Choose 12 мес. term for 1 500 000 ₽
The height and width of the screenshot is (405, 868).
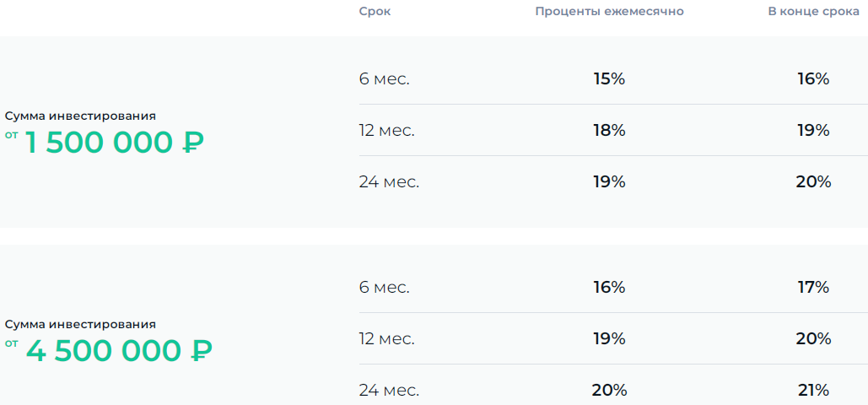coord(386,131)
